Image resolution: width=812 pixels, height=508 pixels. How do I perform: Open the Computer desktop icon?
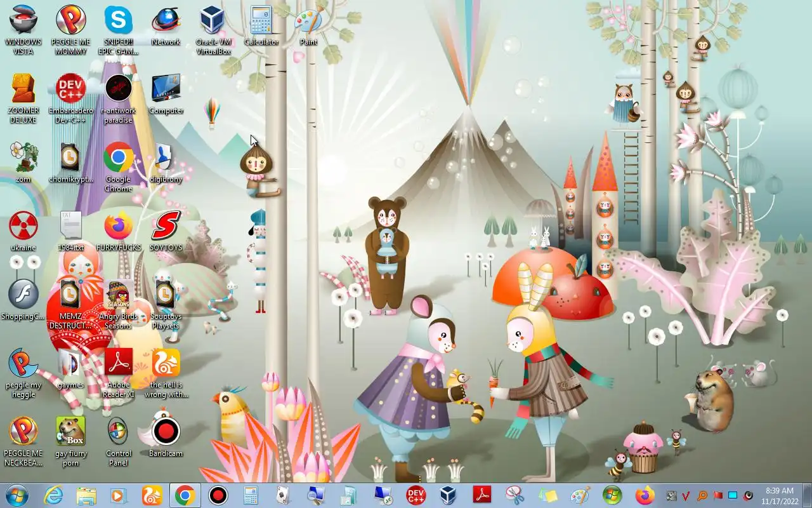coord(166,95)
